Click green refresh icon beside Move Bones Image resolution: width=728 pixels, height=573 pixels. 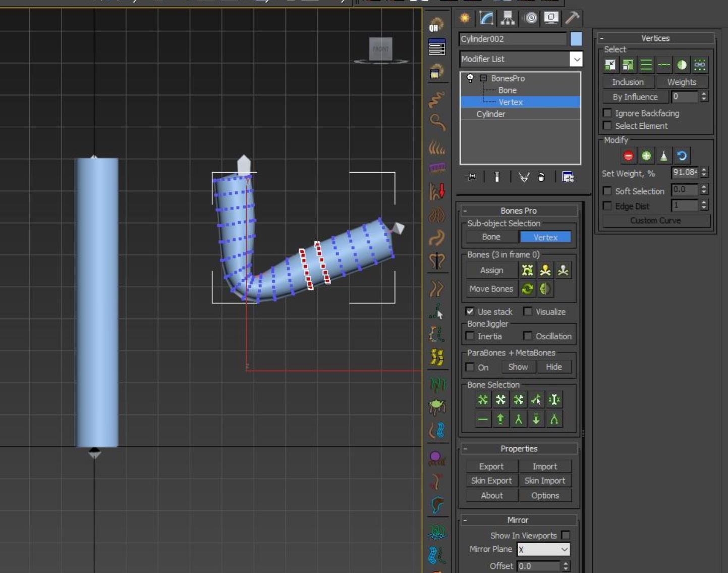click(x=527, y=289)
